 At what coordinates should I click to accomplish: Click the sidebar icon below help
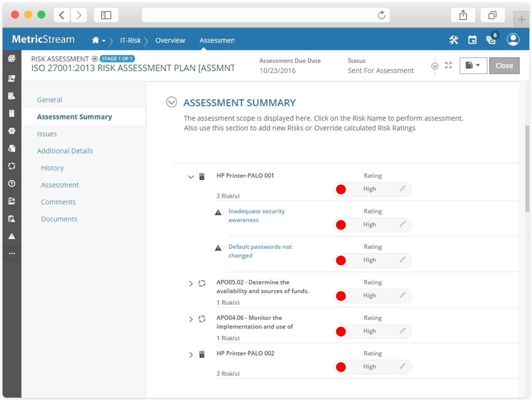pyautogui.click(x=12, y=201)
